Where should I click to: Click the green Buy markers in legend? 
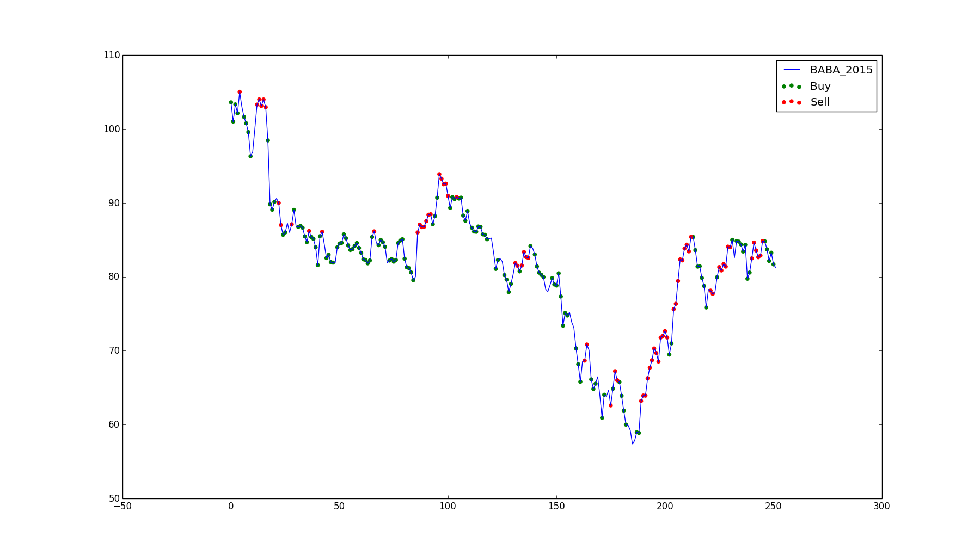click(792, 86)
